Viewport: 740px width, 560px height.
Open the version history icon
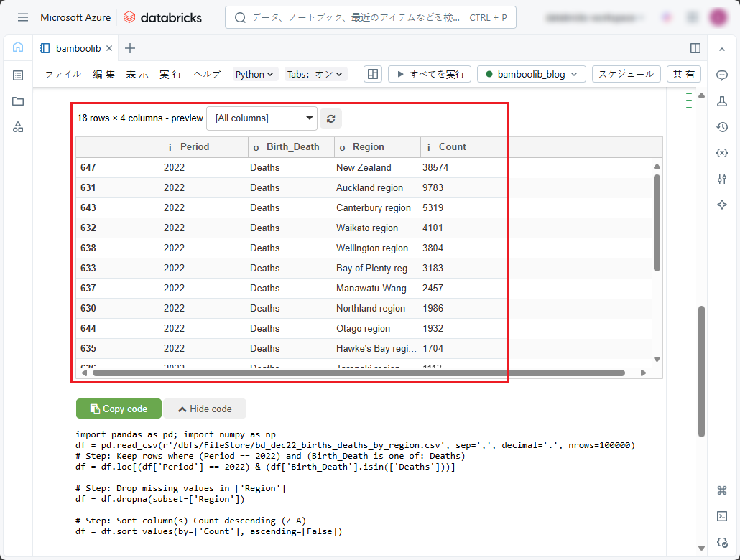pos(722,127)
